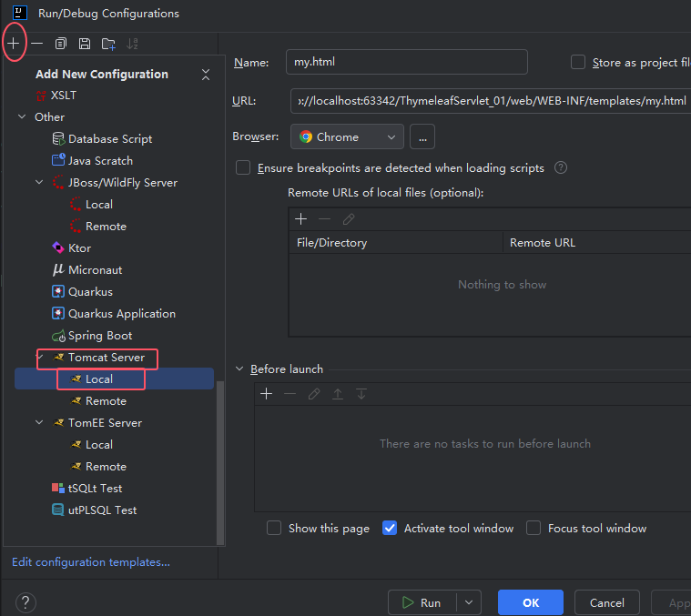Remove configuration with the minus icon

point(37,44)
